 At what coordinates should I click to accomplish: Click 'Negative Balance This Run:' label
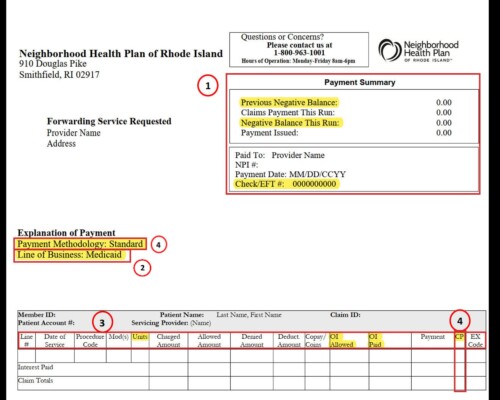[290, 123]
